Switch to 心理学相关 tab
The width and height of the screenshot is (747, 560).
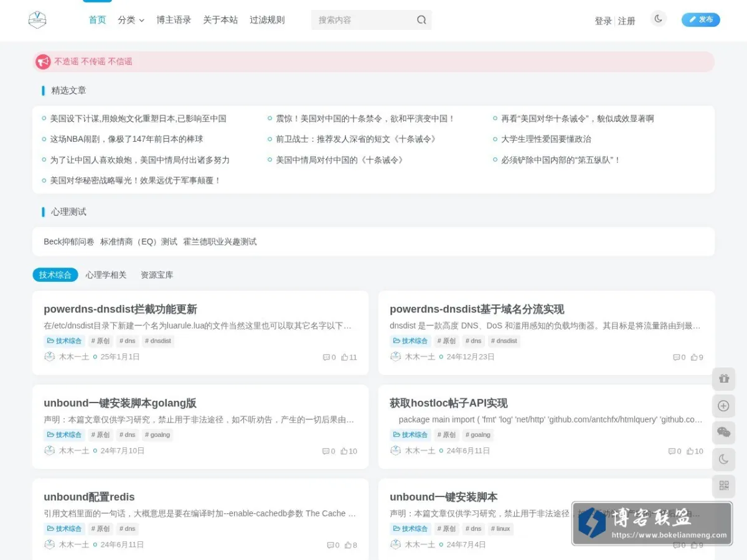point(106,274)
